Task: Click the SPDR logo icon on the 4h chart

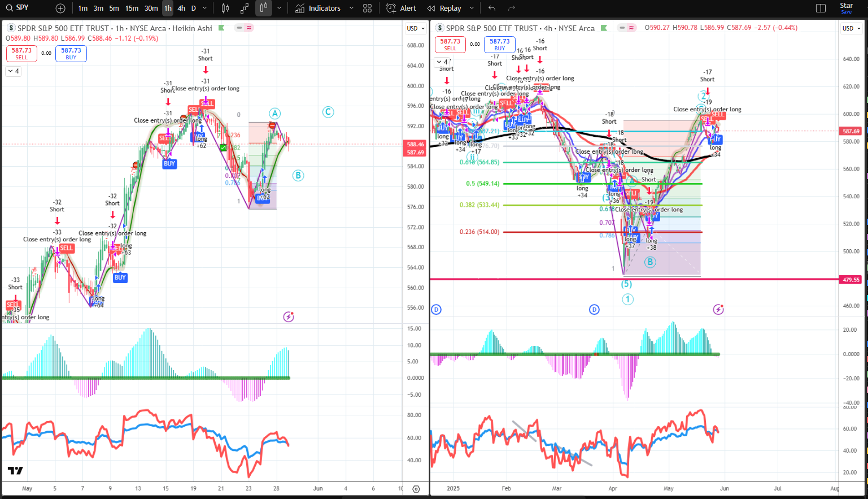Action: [440, 28]
